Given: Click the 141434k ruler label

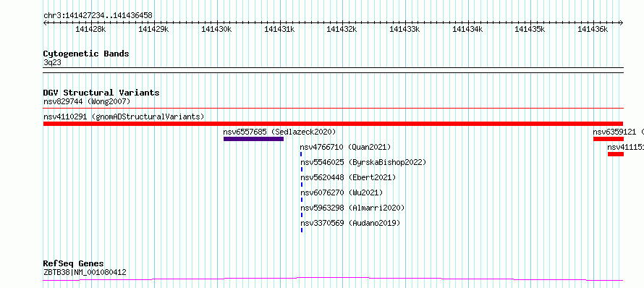Looking at the screenshot, I should tap(467, 30).
